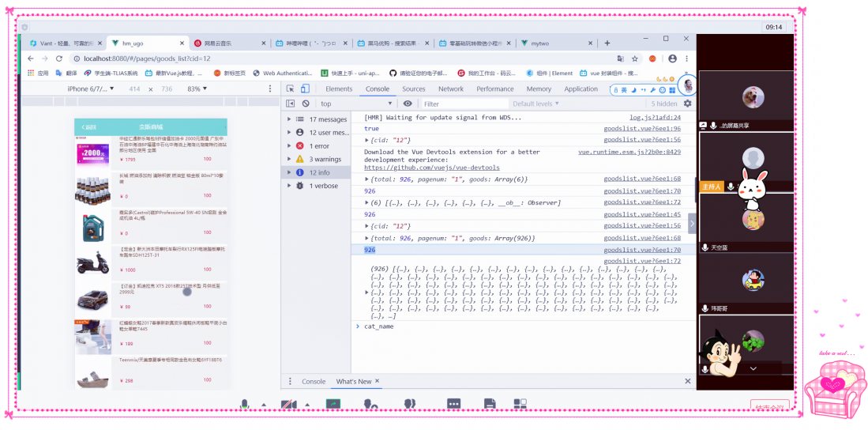
Task: Open the vue-devtools GitHub link
Action: [431, 168]
